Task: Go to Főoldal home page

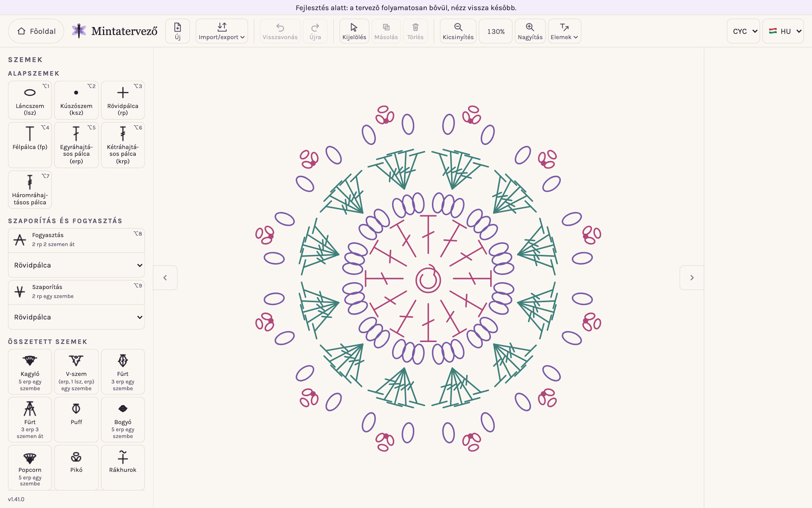Action: [36, 31]
